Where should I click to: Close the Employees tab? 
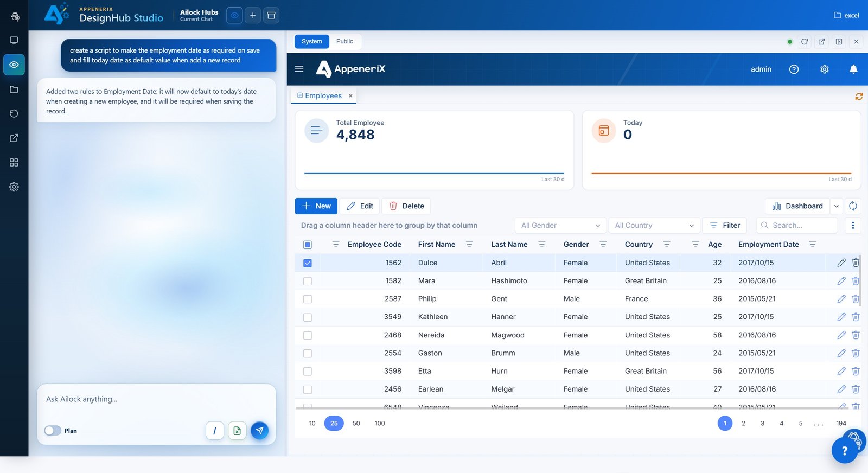[x=350, y=96]
